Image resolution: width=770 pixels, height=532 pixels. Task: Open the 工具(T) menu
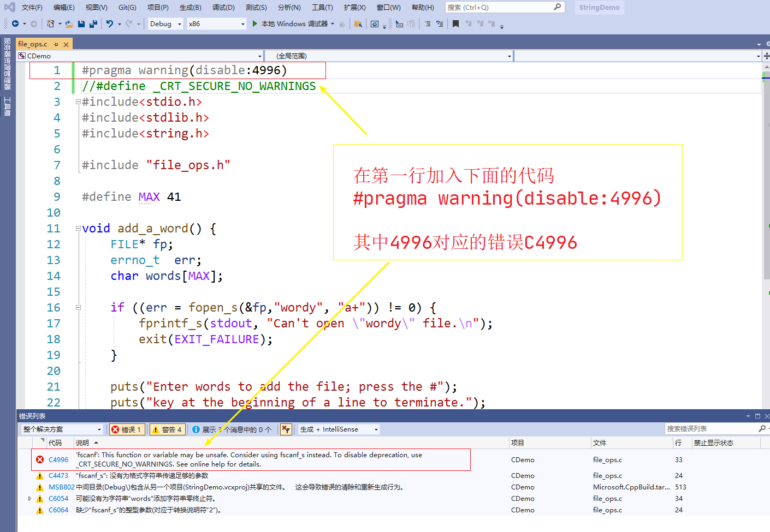(x=322, y=7)
